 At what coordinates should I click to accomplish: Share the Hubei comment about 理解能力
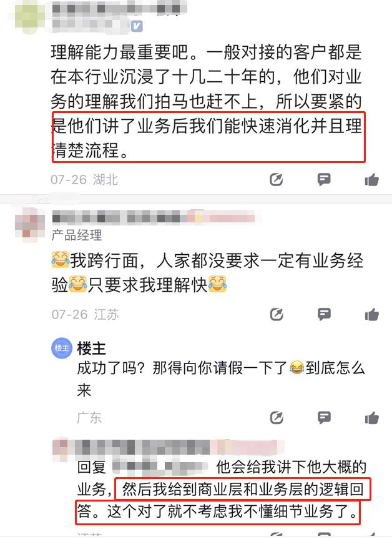277,179
